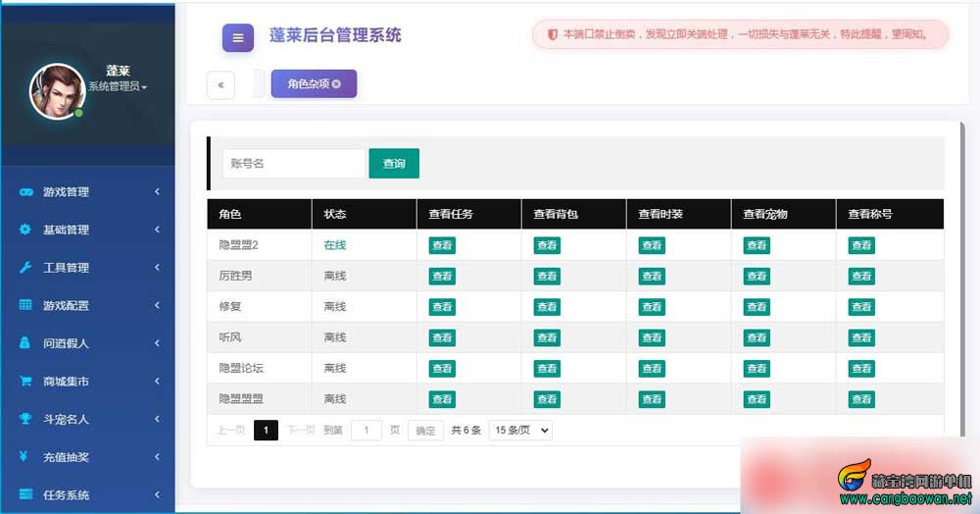This screenshot has height=514, width=980.
Task: View tasks for role 隐盟盟2
Action: (x=442, y=246)
